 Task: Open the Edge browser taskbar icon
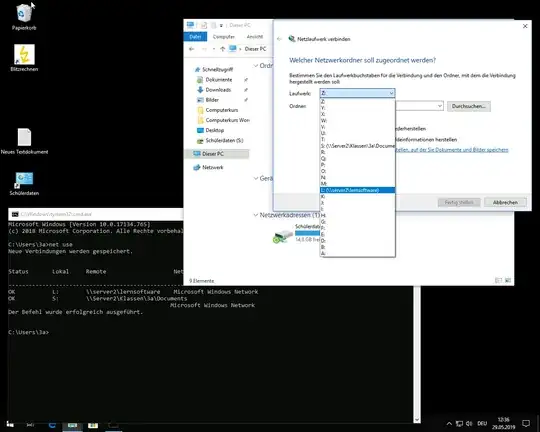coord(52,425)
